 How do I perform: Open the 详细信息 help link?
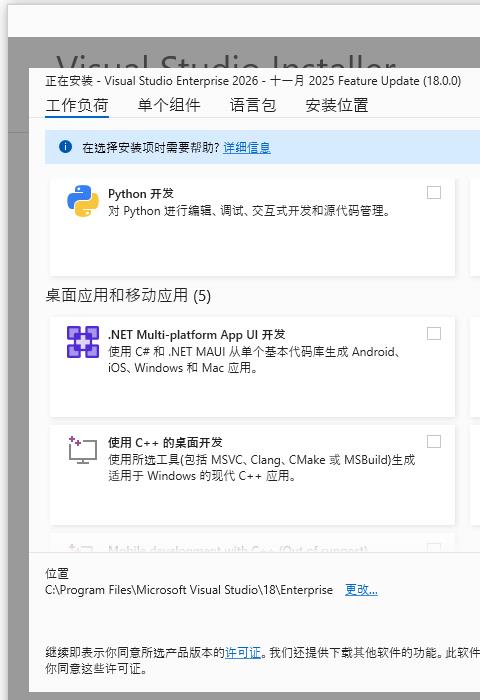pyautogui.click(x=247, y=147)
